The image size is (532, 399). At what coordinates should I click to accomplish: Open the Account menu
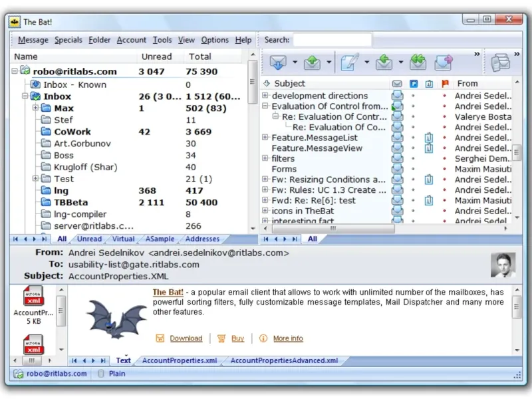point(132,40)
